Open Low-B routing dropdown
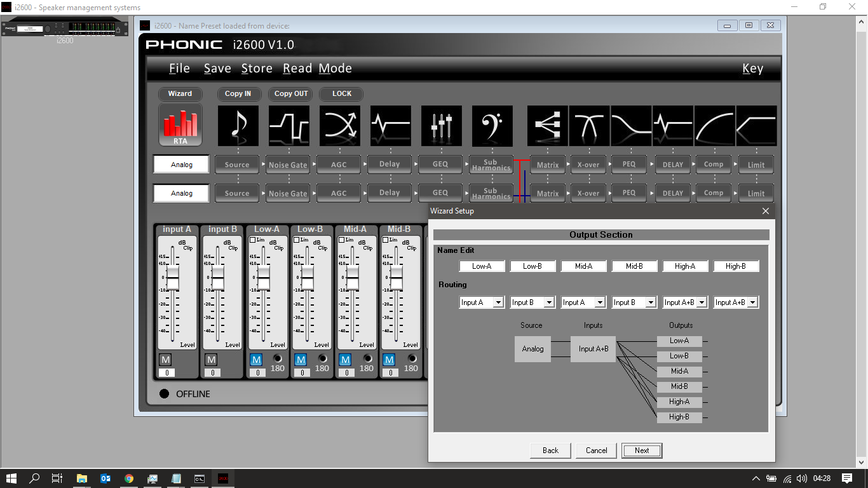868x488 pixels. 549,302
